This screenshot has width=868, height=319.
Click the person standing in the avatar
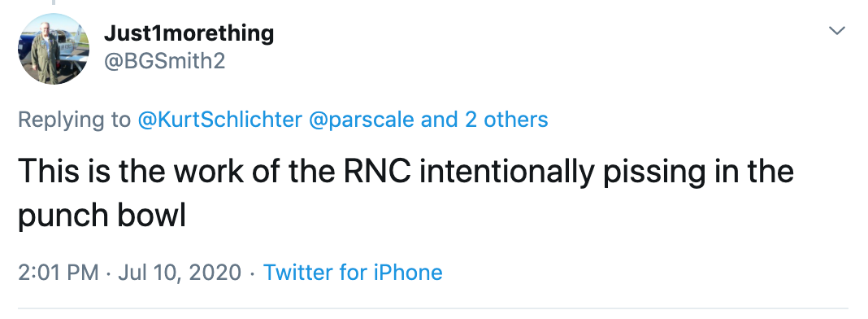click(45, 53)
